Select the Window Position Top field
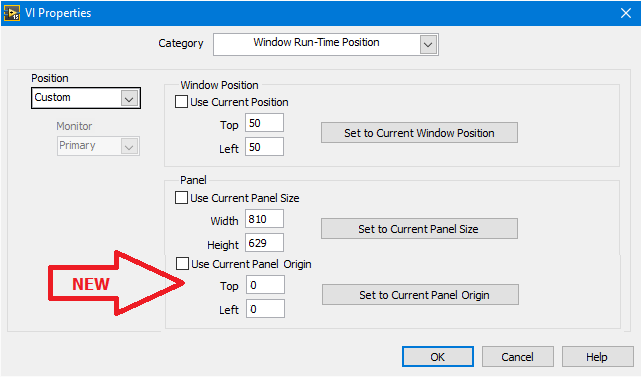The image size is (641, 377). [264, 123]
